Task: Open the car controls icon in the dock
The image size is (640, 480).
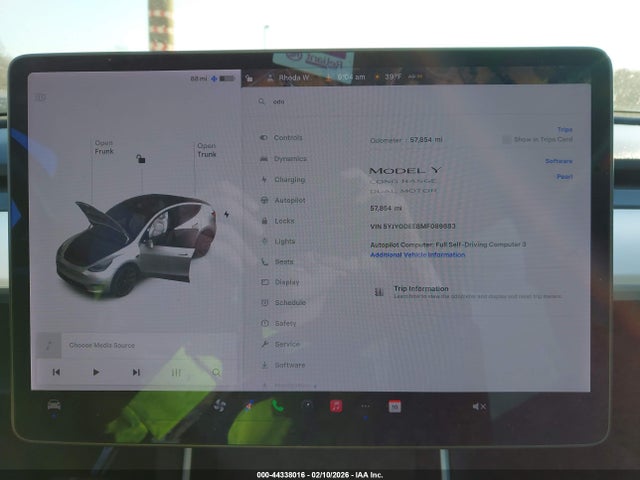Action: point(54,405)
